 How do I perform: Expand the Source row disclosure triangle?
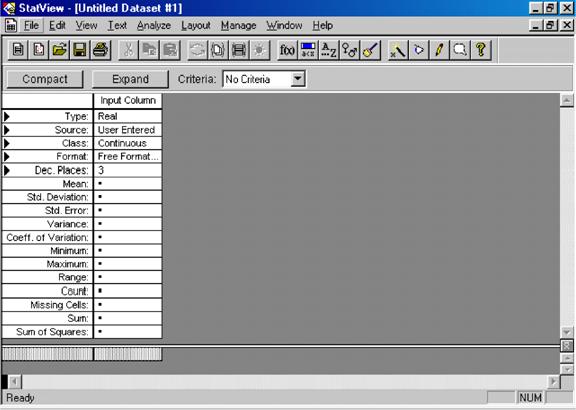pyautogui.click(x=7, y=130)
